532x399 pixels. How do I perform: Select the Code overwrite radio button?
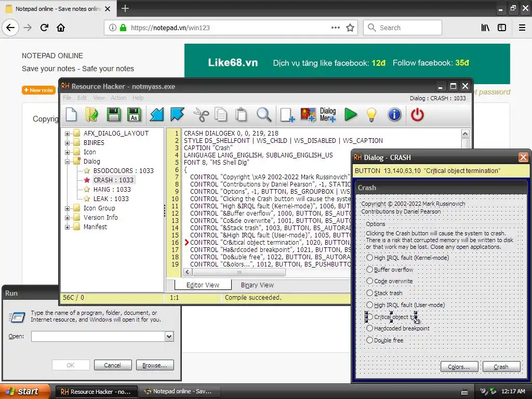(369, 281)
